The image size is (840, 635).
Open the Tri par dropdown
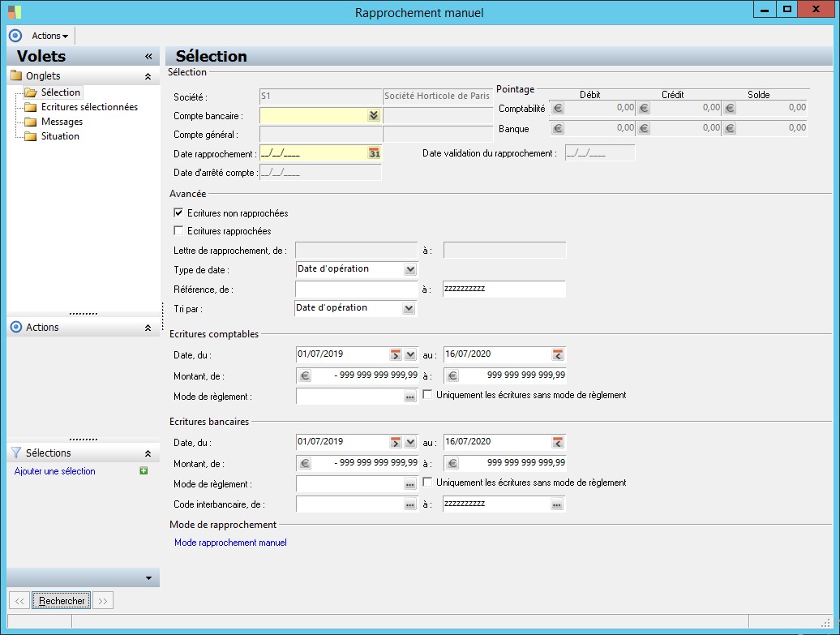408,308
